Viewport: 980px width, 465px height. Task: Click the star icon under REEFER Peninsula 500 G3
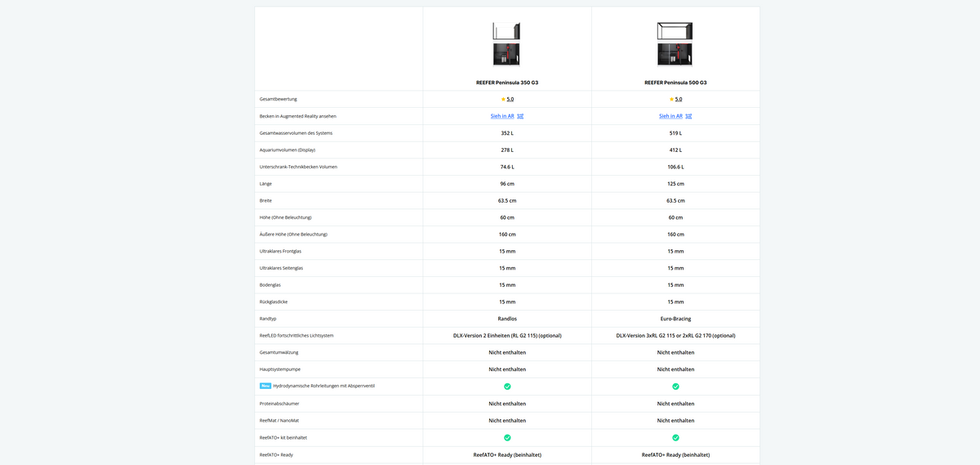(x=671, y=99)
